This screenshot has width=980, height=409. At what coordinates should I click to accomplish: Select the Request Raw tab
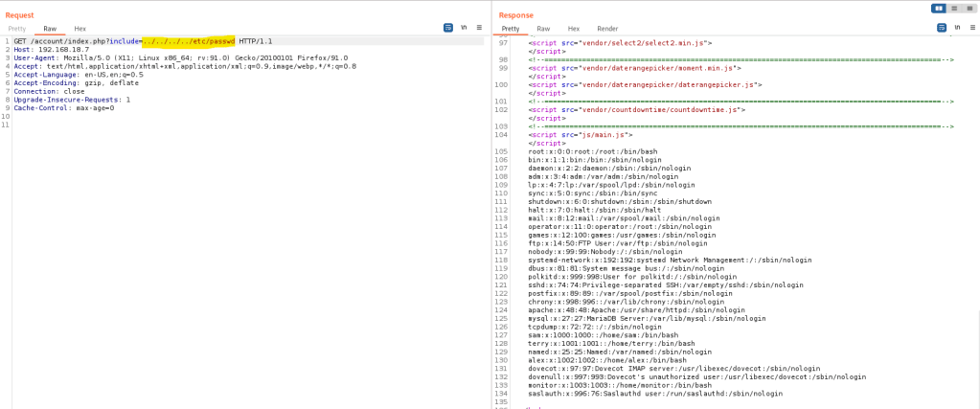(x=48, y=29)
